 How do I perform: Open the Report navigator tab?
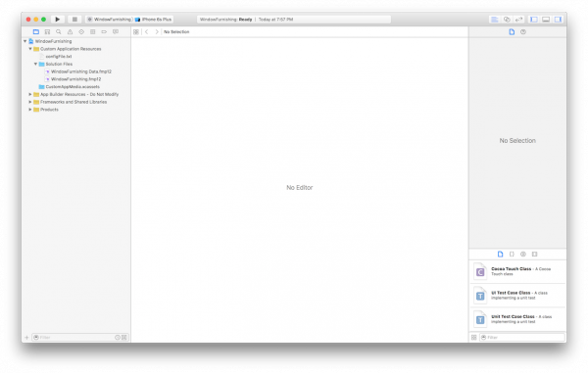[x=116, y=32]
